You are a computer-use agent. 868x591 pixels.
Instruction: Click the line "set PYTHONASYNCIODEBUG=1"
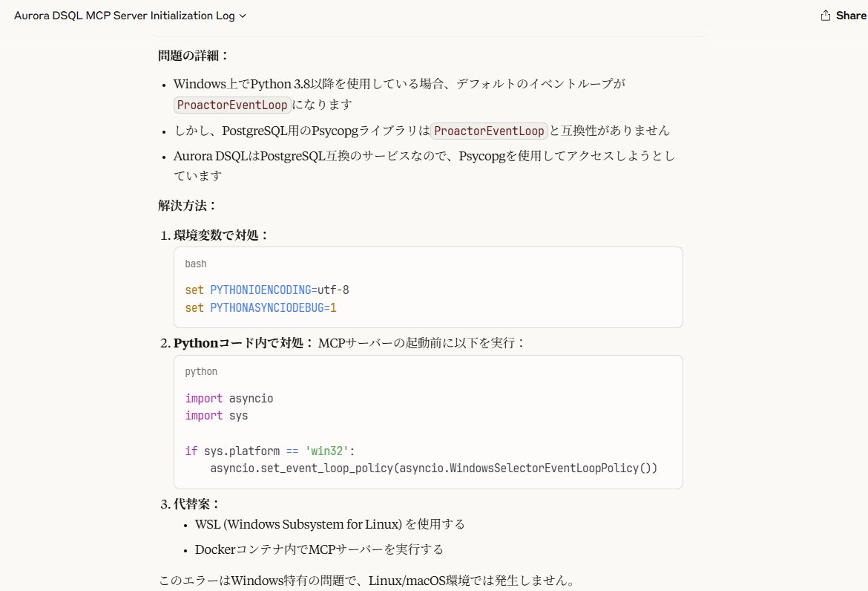[260, 307]
